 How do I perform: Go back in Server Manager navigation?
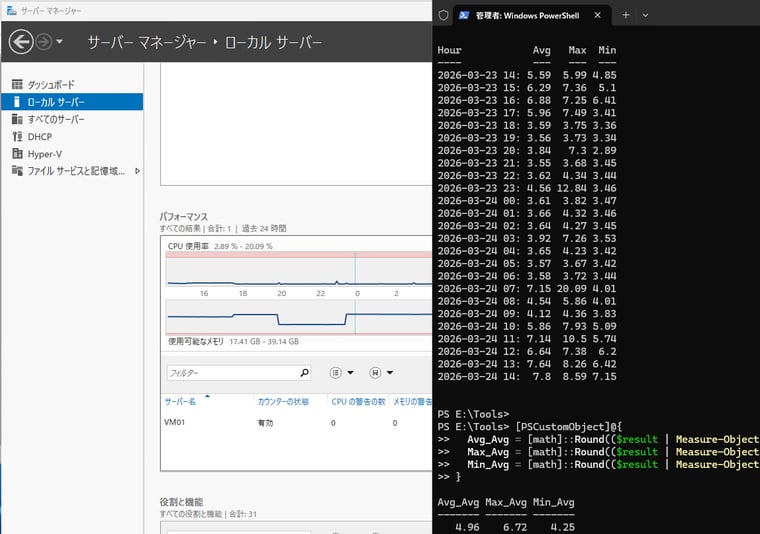point(21,42)
